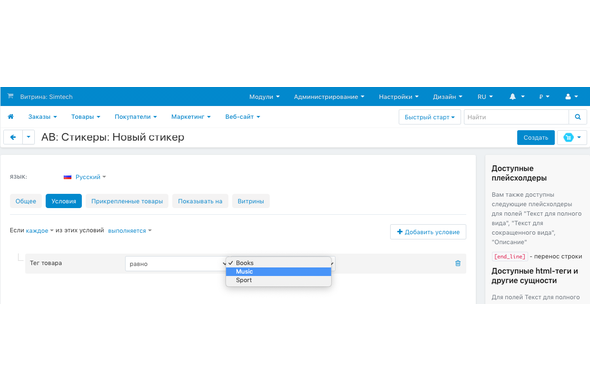Select the Условия tab
The height and width of the screenshot is (391, 590).
pos(64,201)
